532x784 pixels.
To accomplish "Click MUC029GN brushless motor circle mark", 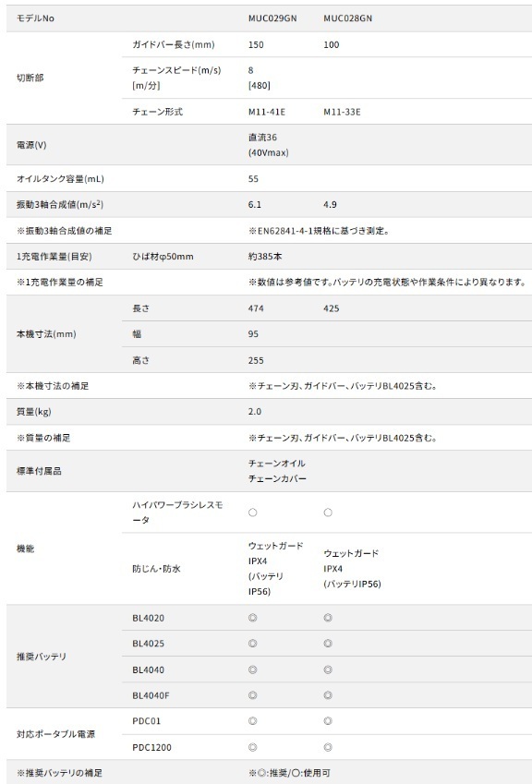I will tap(252, 513).
